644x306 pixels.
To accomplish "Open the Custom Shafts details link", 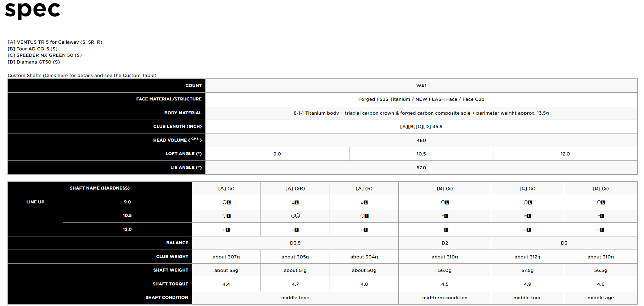I will [x=82, y=76].
